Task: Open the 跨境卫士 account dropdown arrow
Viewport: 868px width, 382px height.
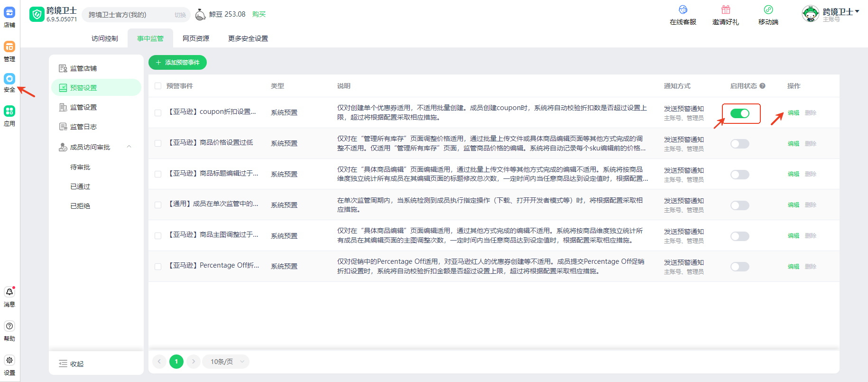Action: pos(857,11)
